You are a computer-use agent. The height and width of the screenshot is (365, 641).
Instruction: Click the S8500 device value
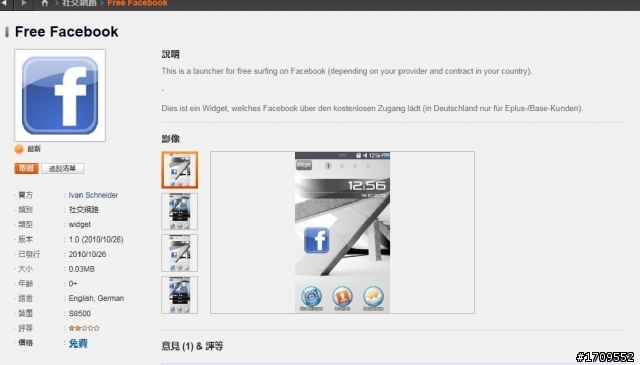pyautogui.click(x=80, y=313)
